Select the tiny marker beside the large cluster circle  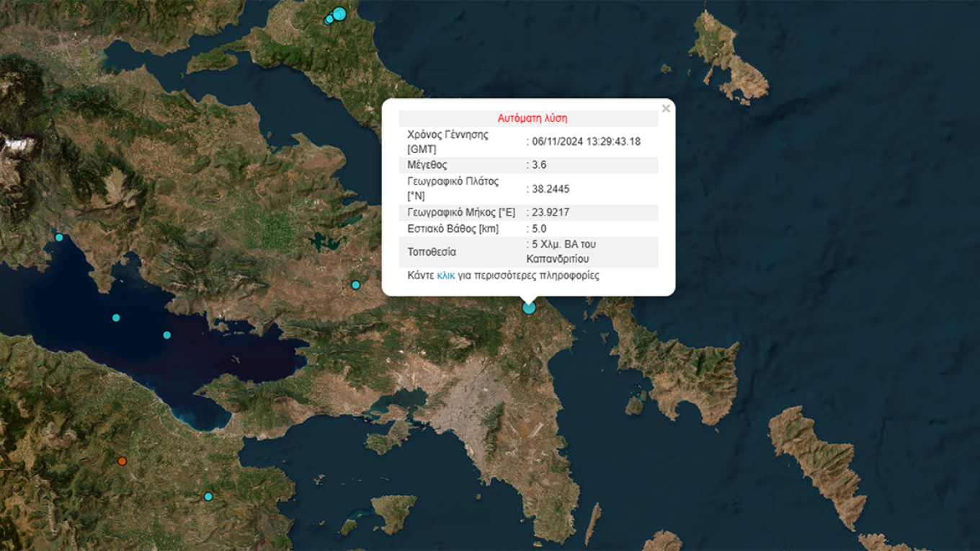[331, 13]
